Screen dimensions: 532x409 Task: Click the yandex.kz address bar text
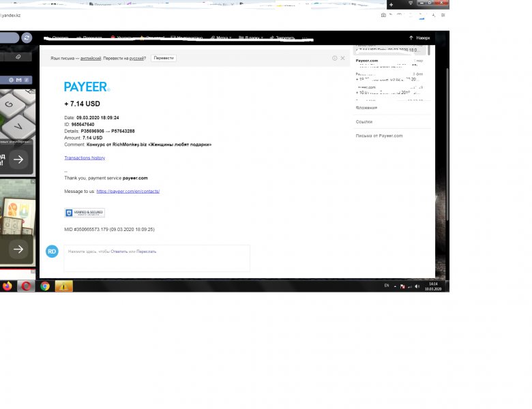10,15
